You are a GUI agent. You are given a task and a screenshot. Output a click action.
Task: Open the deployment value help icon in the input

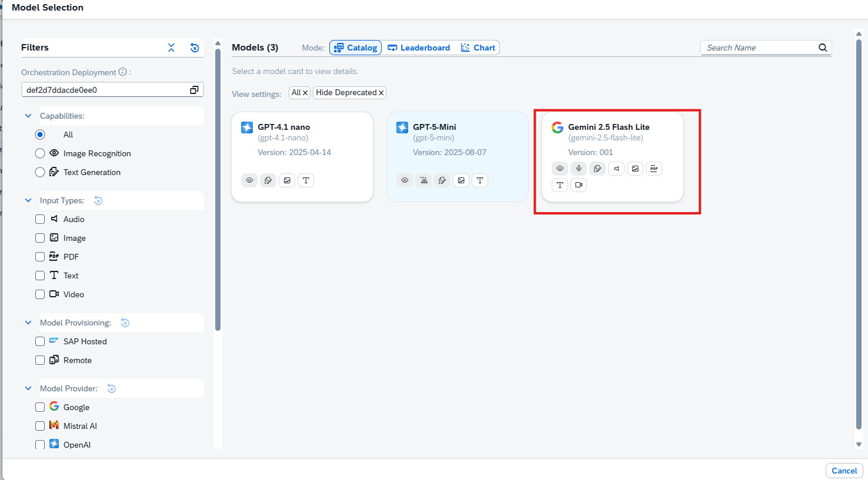194,90
